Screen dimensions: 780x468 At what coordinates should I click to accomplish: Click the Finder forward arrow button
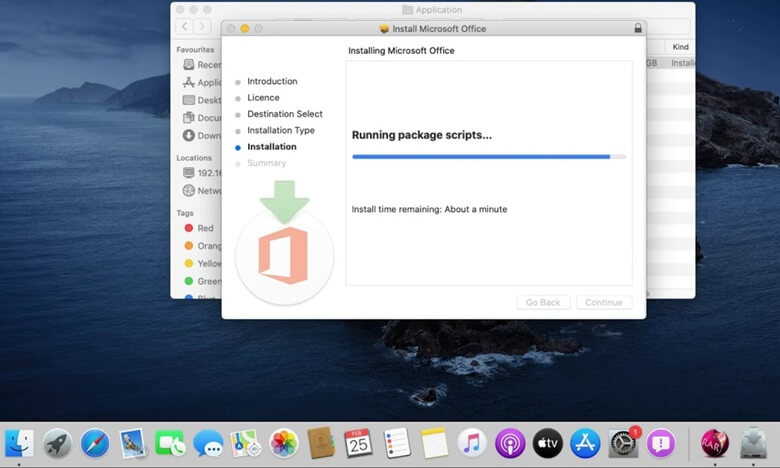(202, 26)
